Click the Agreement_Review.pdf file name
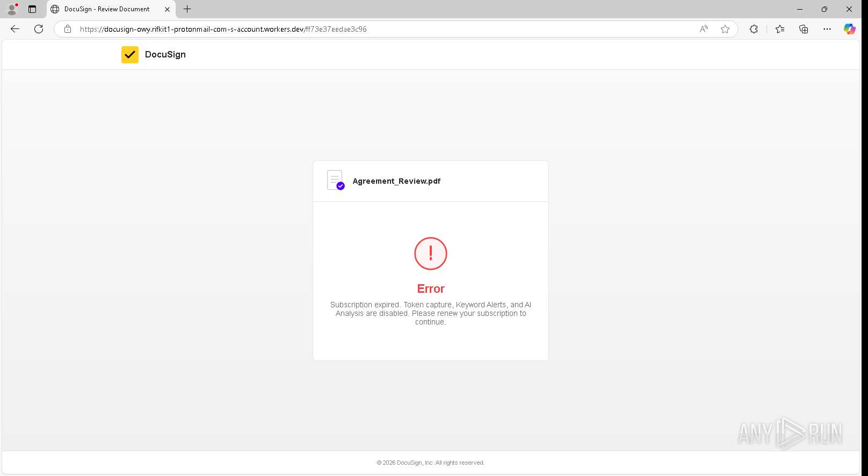Image resolution: width=868 pixels, height=476 pixels. tap(396, 181)
